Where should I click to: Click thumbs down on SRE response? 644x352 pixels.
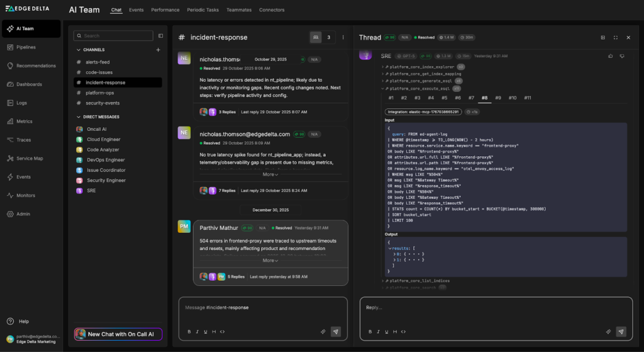(622, 56)
